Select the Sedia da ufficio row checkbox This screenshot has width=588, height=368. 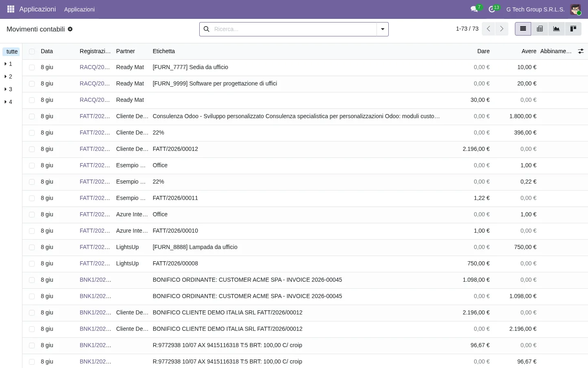pyautogui.click(x=32, y=67)
